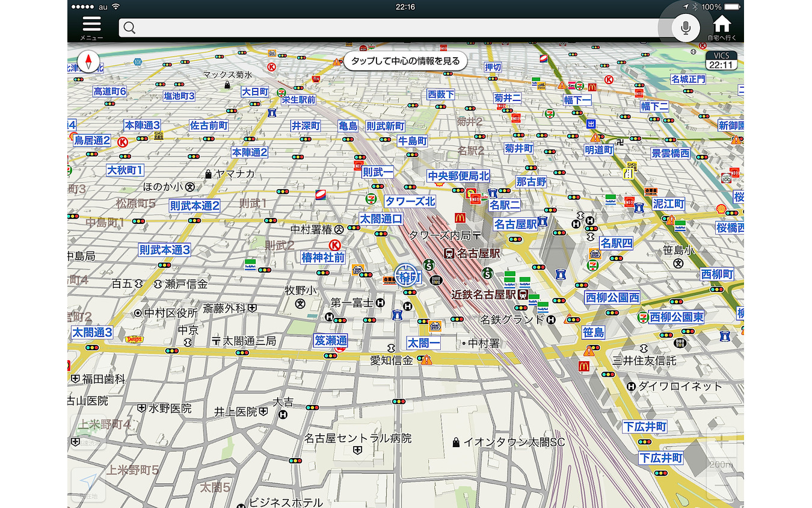The image size is (812, 508).
Task: Tap post office icon beside タワーズ内局
Action: tap(477, 234)
